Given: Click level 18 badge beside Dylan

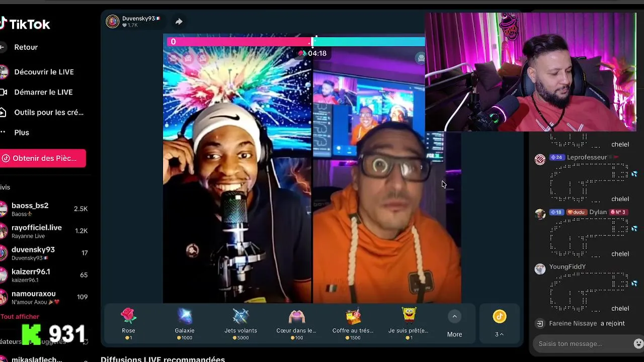Looking at the screenshot, I should click(x=556, y=212).
